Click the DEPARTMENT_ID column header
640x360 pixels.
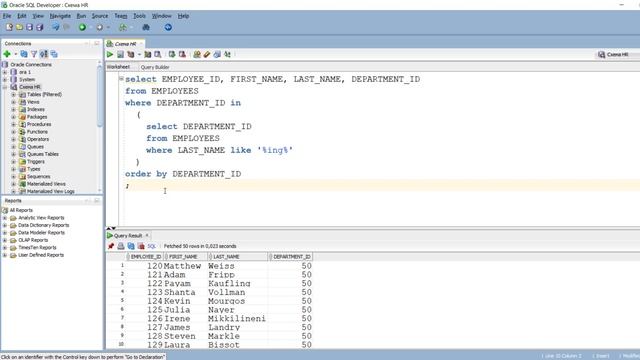click(x=291, y=257)
